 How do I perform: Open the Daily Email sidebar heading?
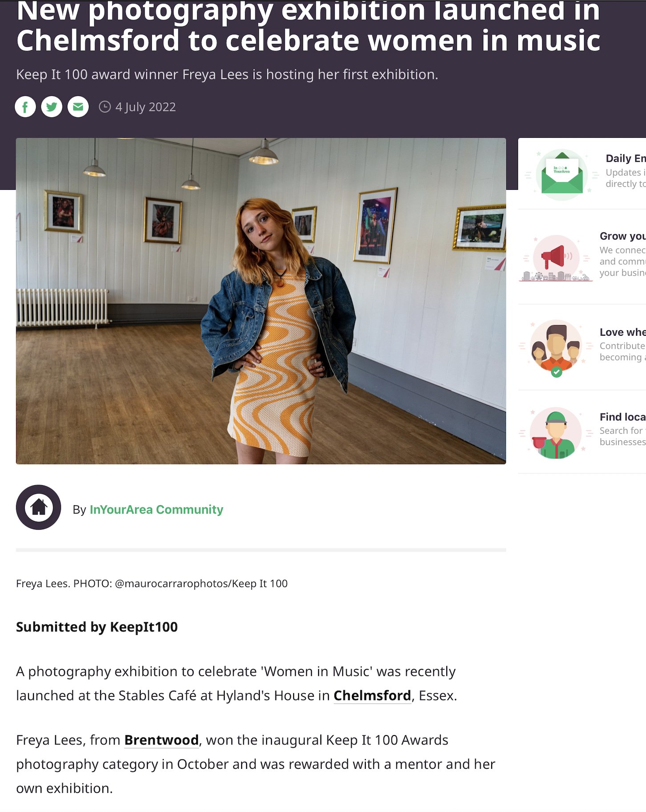click(626, 158)
